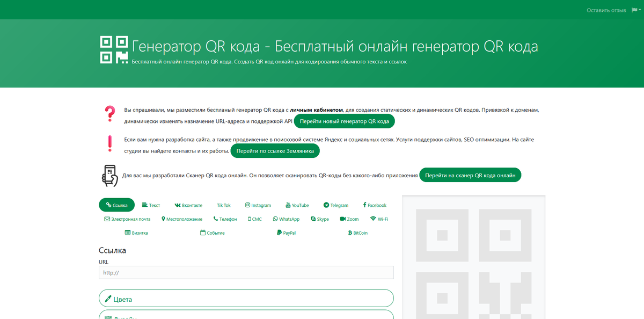Select the 'Текст' tab
The height and width of the screenshot is (319, 644).
click(x=151, y=205)
